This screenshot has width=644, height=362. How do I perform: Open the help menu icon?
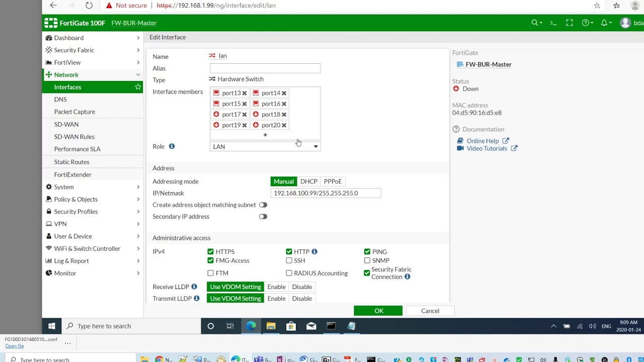pyautogui.click(x=587, y=23)
